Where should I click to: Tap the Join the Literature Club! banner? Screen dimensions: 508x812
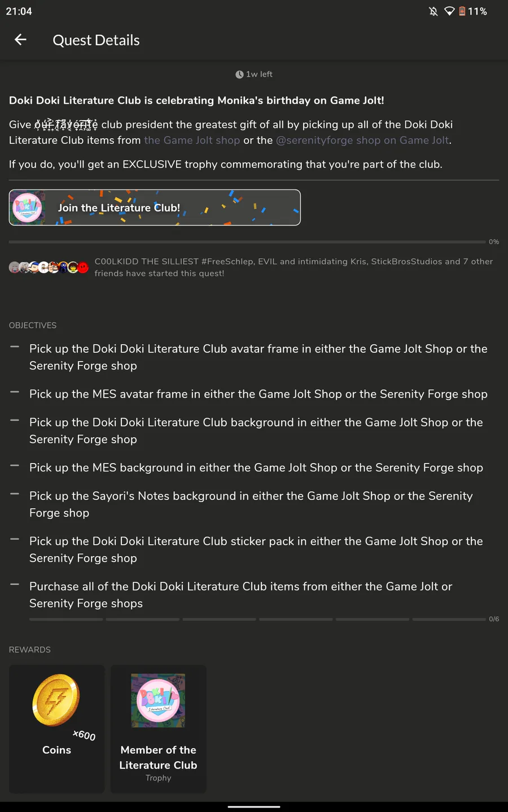(x=155, y=208)
